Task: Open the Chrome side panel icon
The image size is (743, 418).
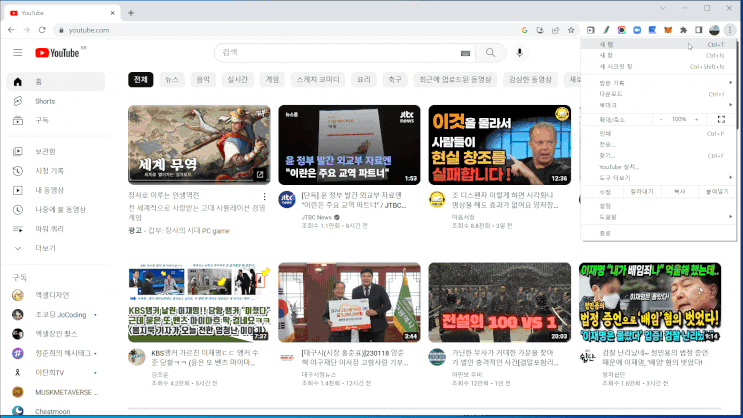Action: coord(698,30)
